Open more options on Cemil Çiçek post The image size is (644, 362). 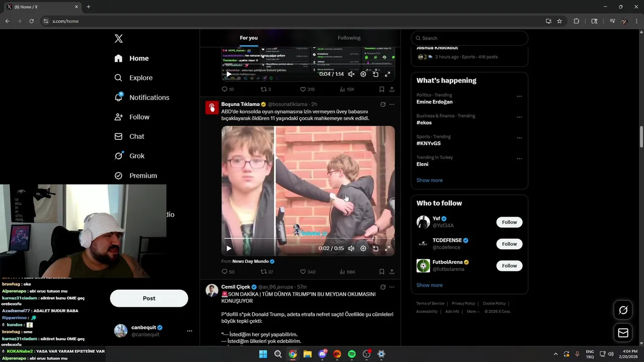click(392, 287)
